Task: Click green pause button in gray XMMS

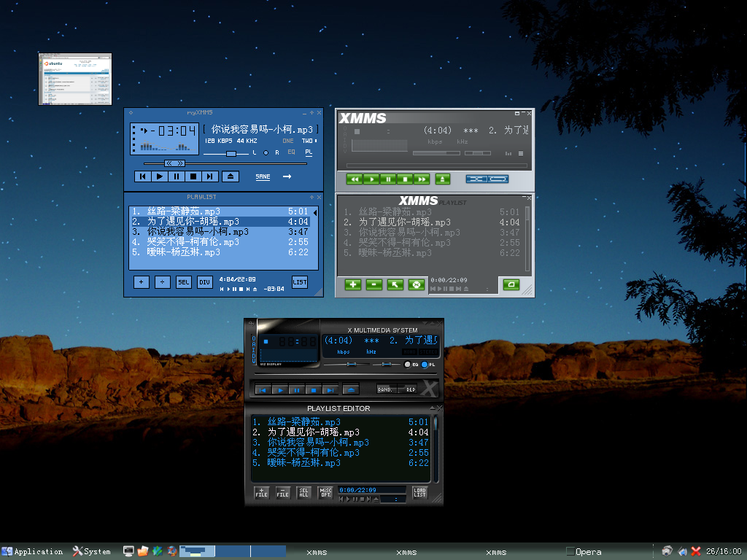Action: pyautogui.click(x=388, y=179)
